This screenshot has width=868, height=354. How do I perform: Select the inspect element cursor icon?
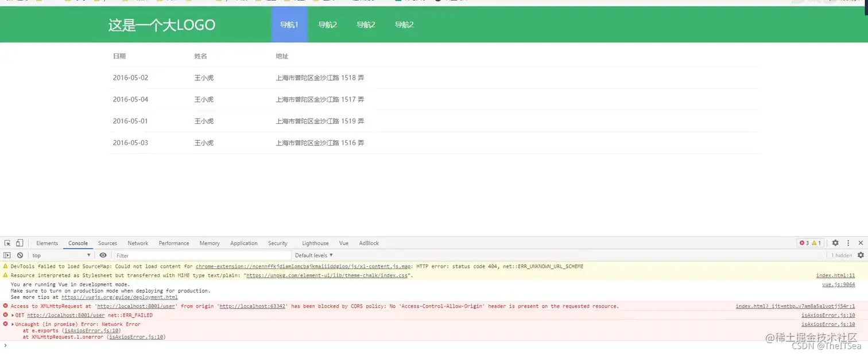coord(7,243)
